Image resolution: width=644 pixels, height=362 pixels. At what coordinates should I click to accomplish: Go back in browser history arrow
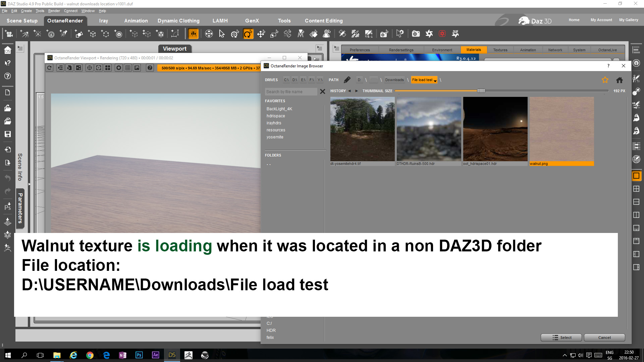coord(349,91)
